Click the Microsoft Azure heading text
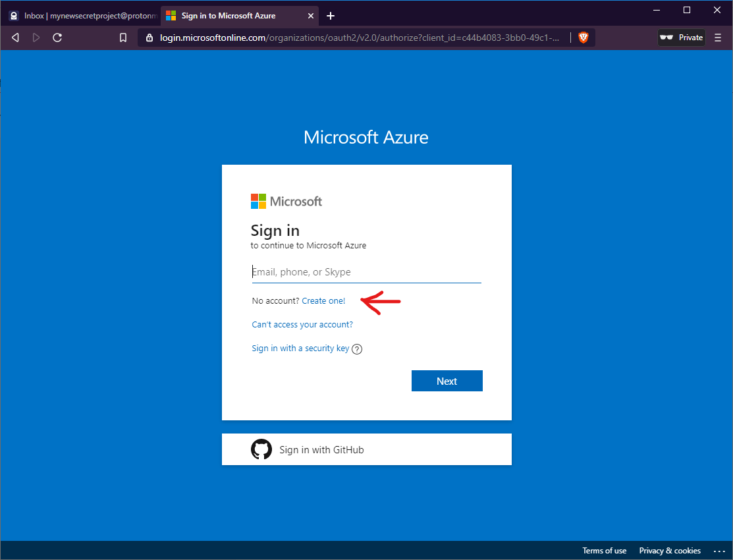 [366, 137]
